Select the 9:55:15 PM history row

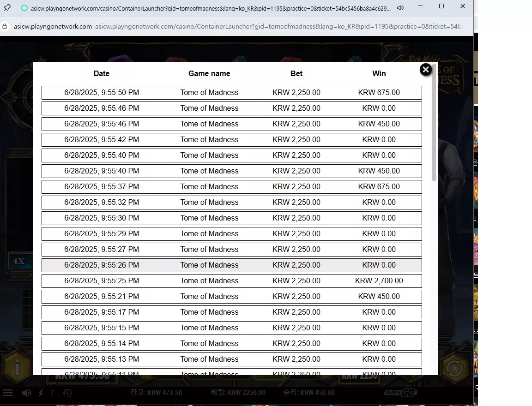[x=232, y=328]
